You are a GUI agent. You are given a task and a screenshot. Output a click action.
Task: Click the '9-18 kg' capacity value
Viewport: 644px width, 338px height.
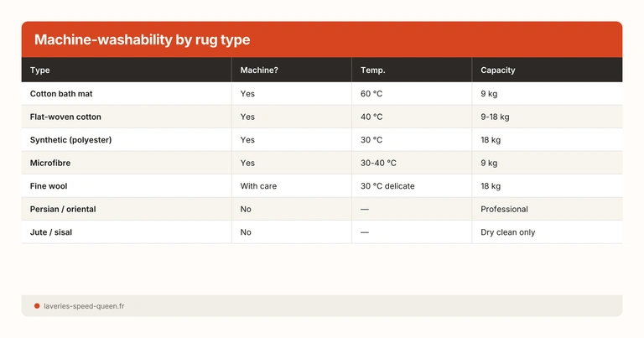495,117
